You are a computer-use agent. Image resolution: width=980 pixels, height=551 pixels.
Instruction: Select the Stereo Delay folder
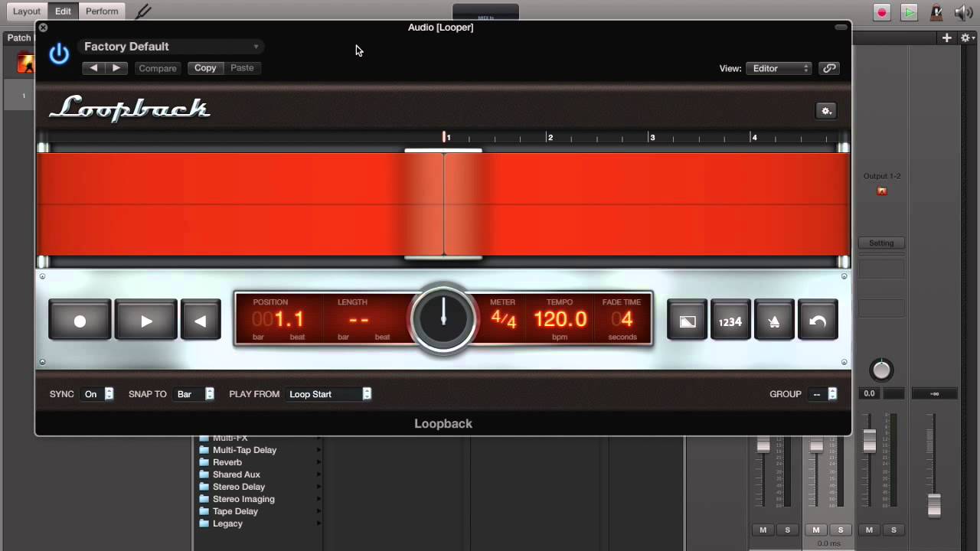tap(239, 487)
